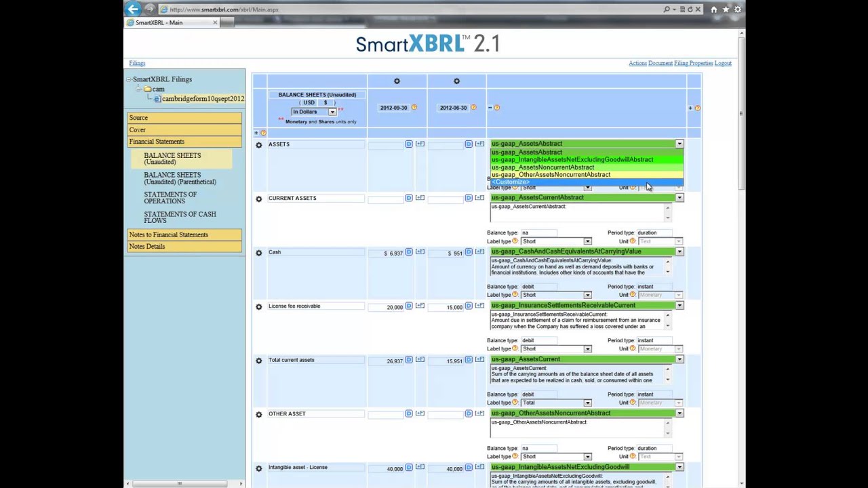Viewport: 868px width, 488px height.
Task: Click the plus icon at far right column header
Action: tap(690, 108)
